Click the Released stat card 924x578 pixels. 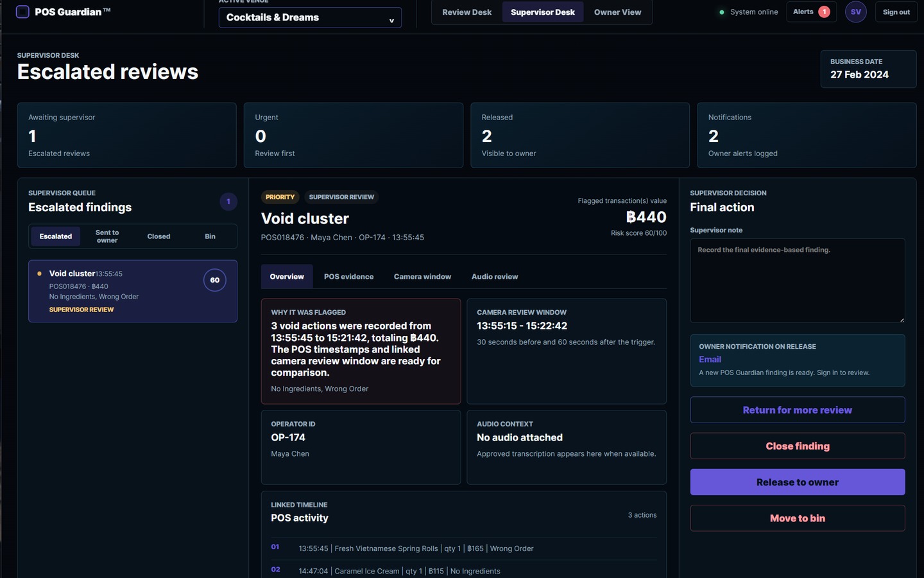[x=580, y=136]
